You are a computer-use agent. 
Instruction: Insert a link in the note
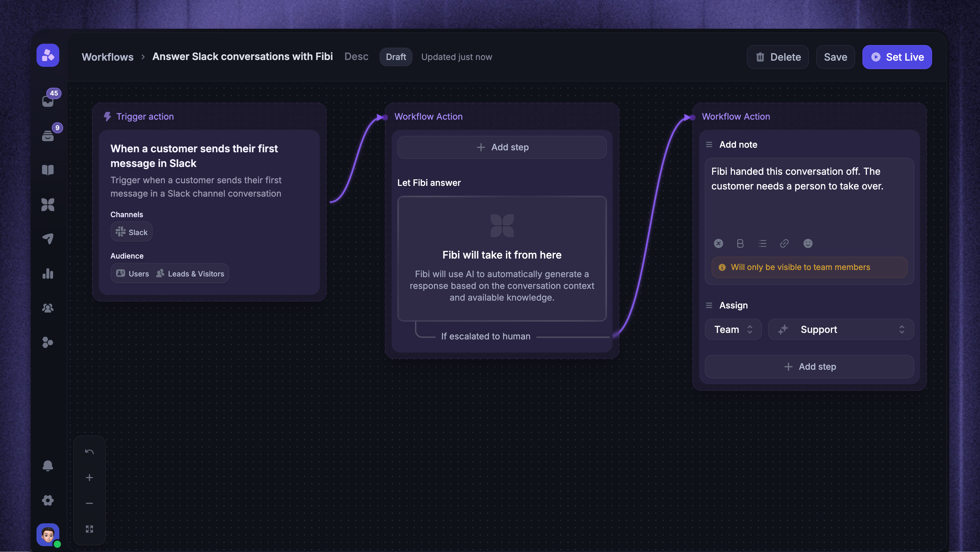tap(785, 244)
